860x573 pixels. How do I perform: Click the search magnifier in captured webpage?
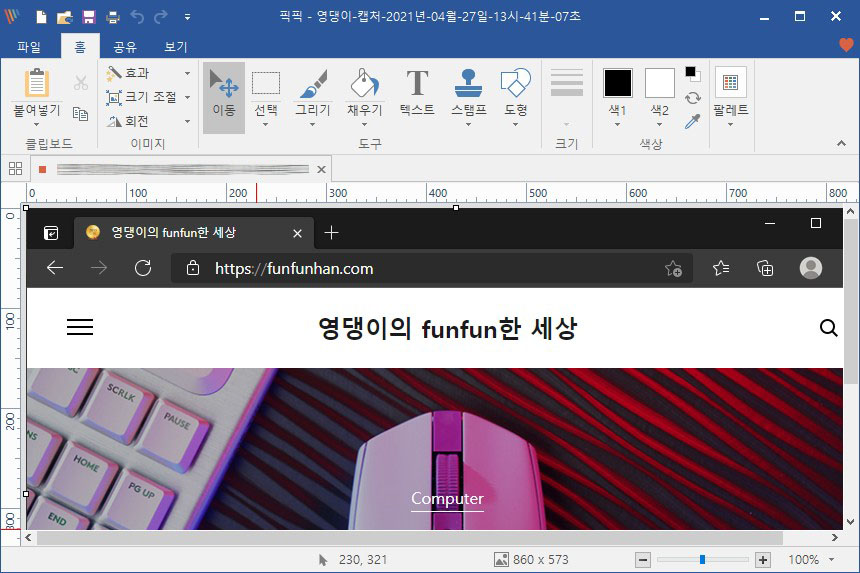[x=828, y=328]
